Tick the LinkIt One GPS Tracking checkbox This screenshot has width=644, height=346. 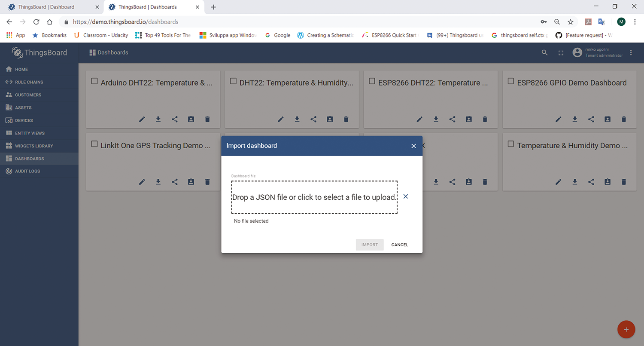pyautogui.click(x=94, y=144)
